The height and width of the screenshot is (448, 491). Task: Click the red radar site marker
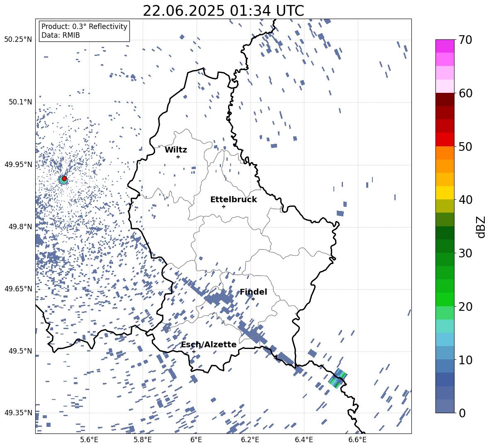pos(64,179)
